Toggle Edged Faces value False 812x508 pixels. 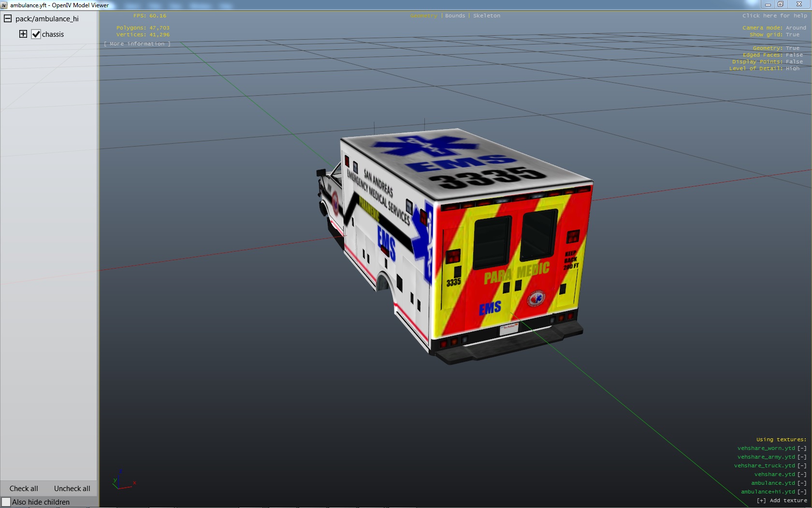pos(794,55)
